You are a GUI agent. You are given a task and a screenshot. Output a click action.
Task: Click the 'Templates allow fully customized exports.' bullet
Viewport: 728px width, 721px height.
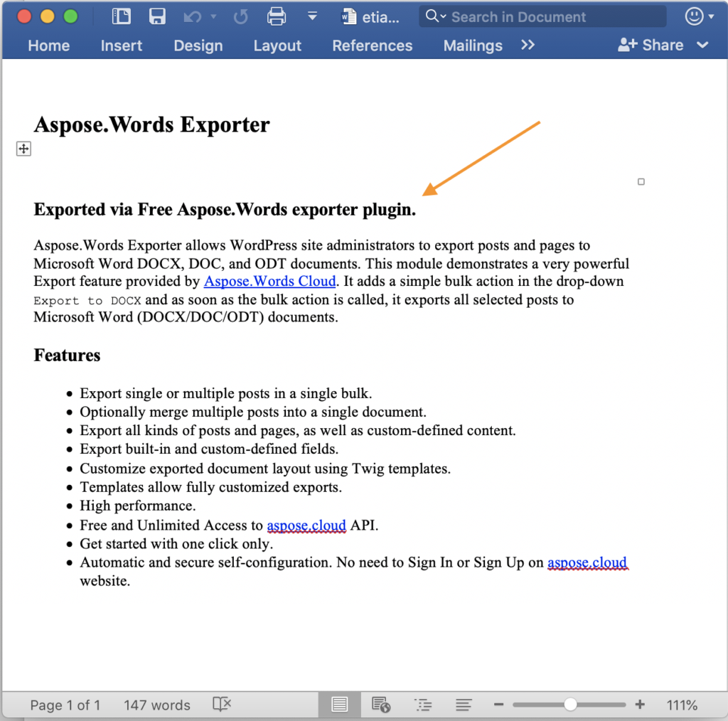(x=210, y=487)
